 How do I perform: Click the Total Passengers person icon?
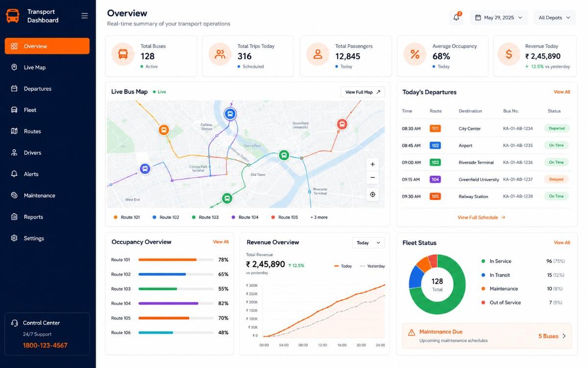[318, 54]
